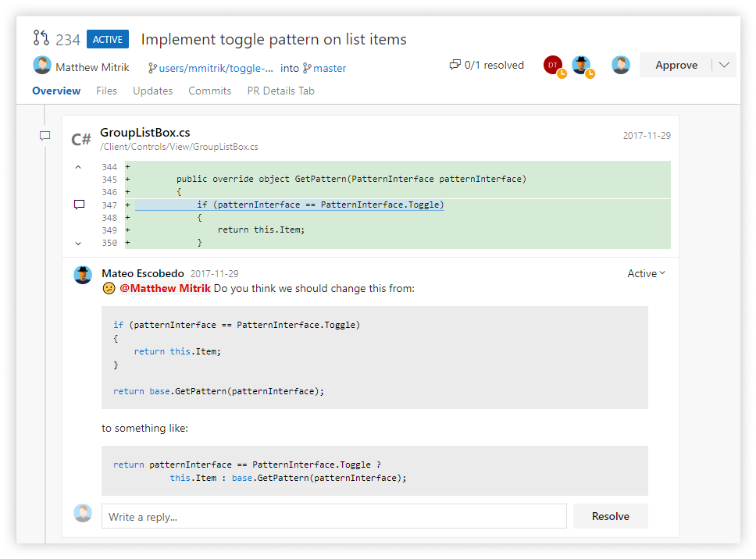The height and width of the screenshot is (559, 756).
Task: Click the comments resolved status icon
Action: pos(455,65)
